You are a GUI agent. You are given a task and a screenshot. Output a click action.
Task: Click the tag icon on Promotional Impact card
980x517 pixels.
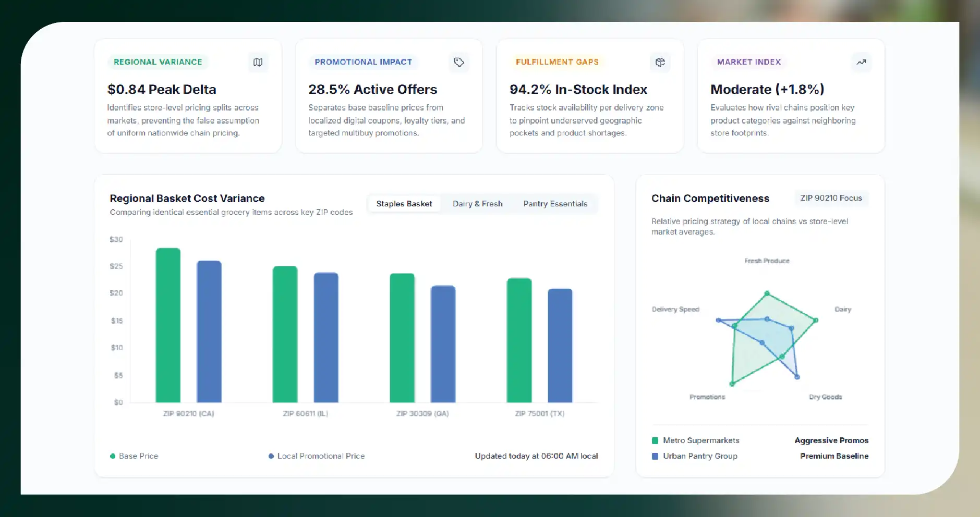tap(459, 62)
